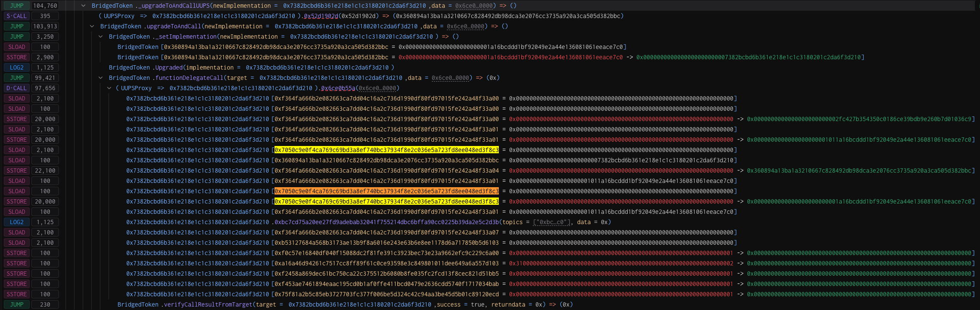Open the underlined 0x6ce0b55a selector link
Screen dimensions: 980x310
pyautogui.click(x=338, y=88)
